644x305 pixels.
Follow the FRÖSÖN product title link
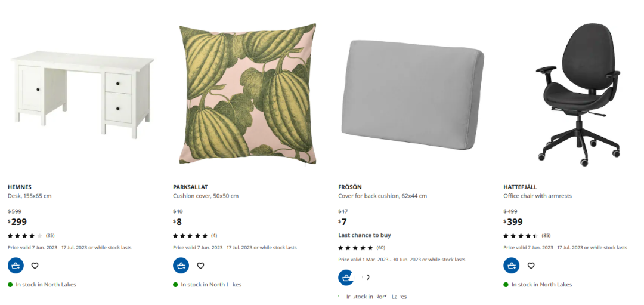pos(350,187)
